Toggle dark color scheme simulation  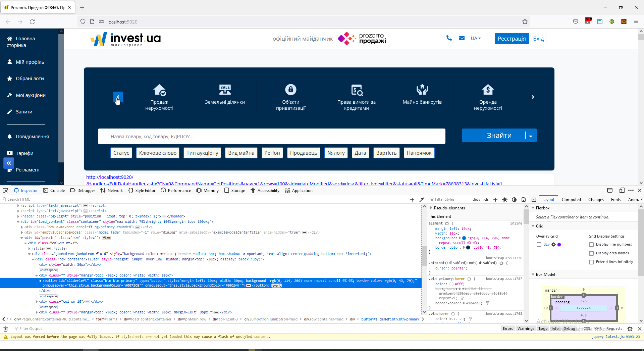click(514, 199)
